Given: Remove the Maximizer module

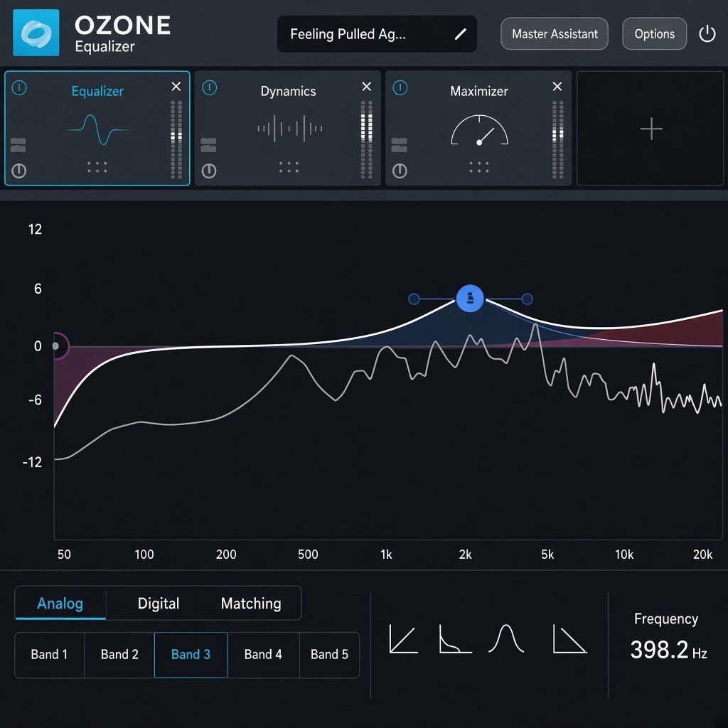Looking at the screenshot, I should coord(557,86).
